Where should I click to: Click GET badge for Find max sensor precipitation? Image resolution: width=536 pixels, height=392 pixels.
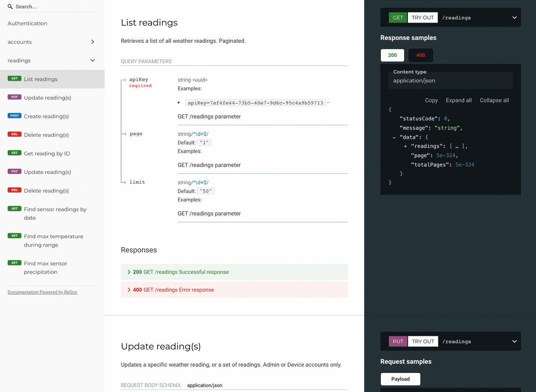click(15, 263)
